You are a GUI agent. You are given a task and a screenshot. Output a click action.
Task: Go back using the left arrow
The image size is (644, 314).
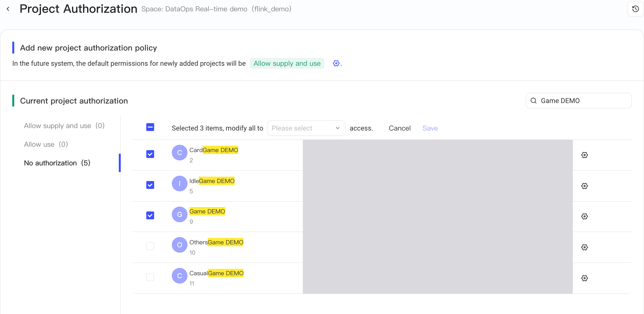pos(8,9)
